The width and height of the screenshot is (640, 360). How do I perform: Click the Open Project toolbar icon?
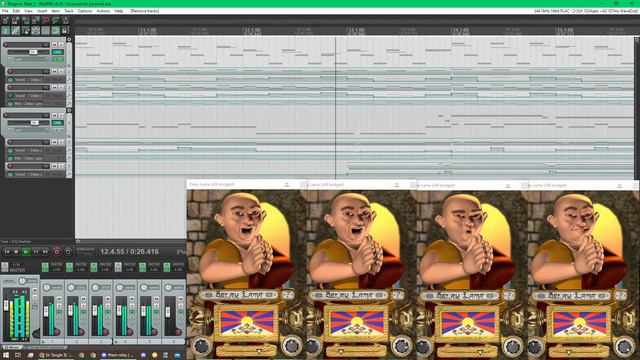16,20
